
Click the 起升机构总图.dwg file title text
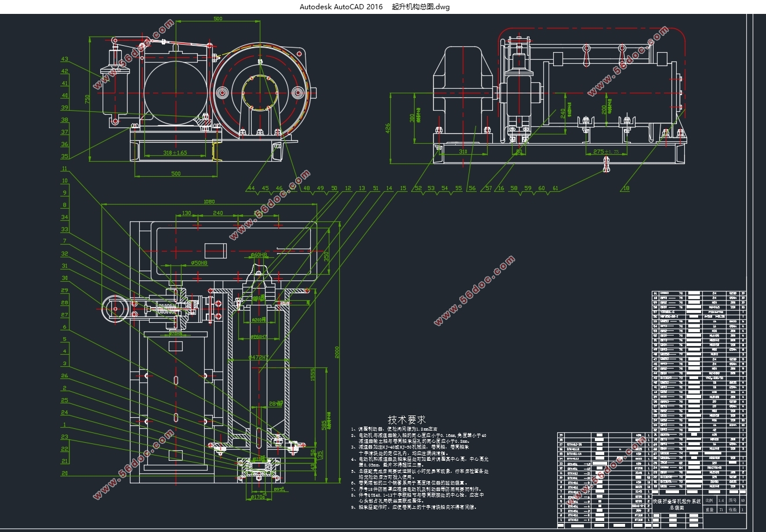coord(420,7)
